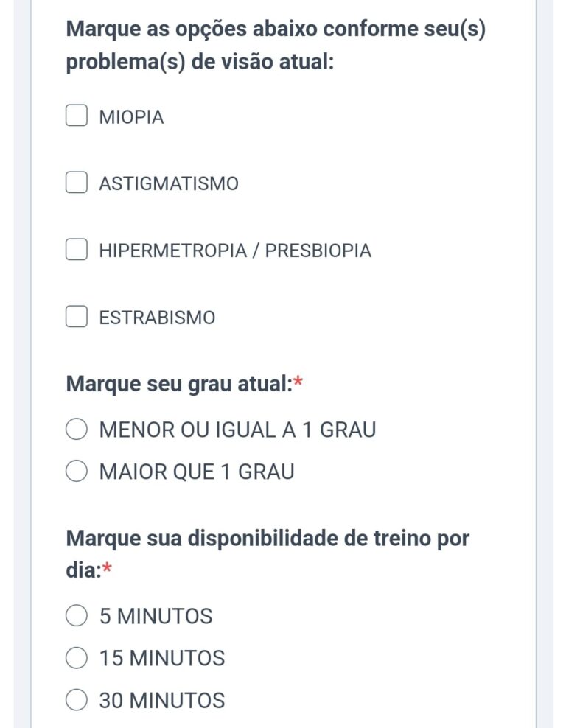Select the 5 MINUTOS radio button
This screenshot has width=566, height=728.
tap(77, 615)
